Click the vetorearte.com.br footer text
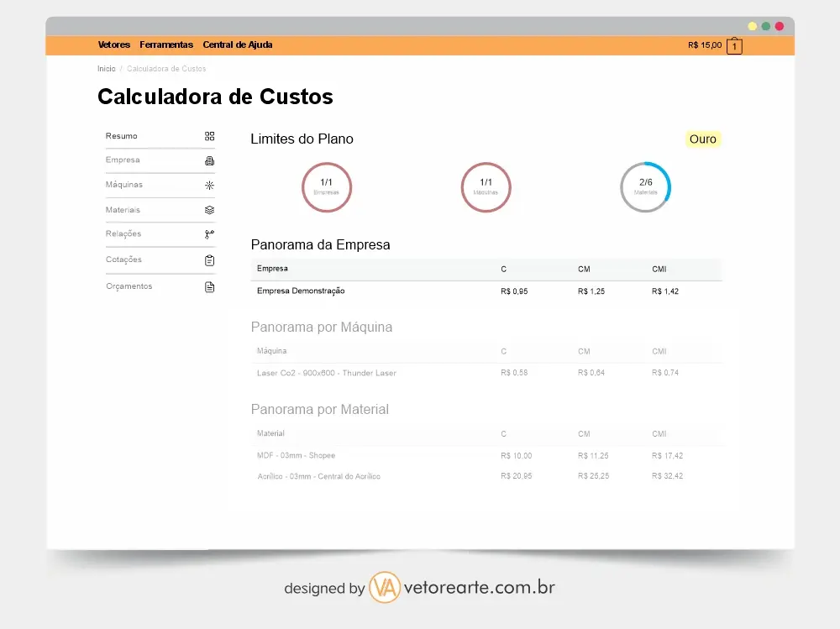Screen dimensions: 840x629 pos(480,588)
